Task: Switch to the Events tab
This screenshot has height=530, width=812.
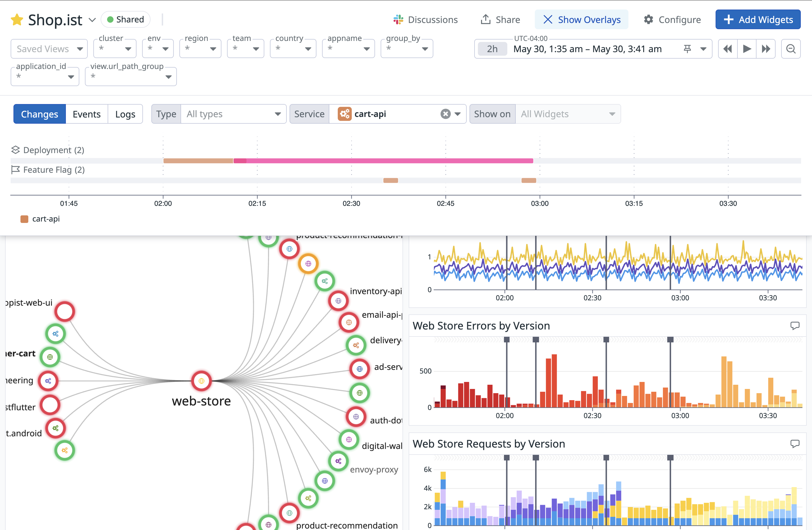Action: pyautogui.click(x=87, y=114)
